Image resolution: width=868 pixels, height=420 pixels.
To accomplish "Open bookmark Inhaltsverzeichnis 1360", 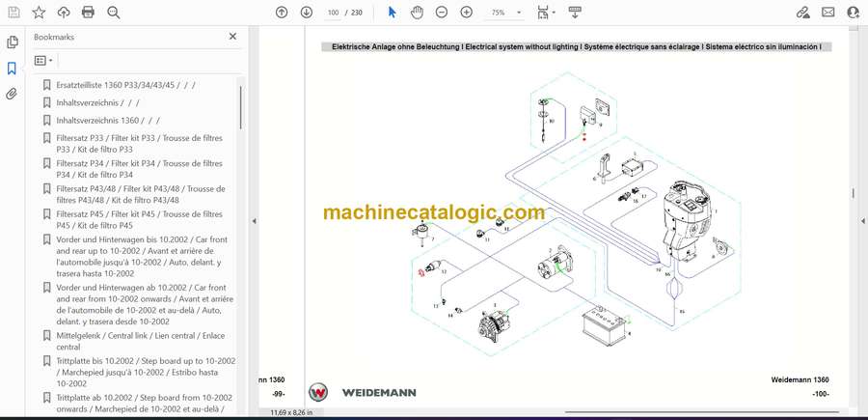I will (x=108, y=121).
